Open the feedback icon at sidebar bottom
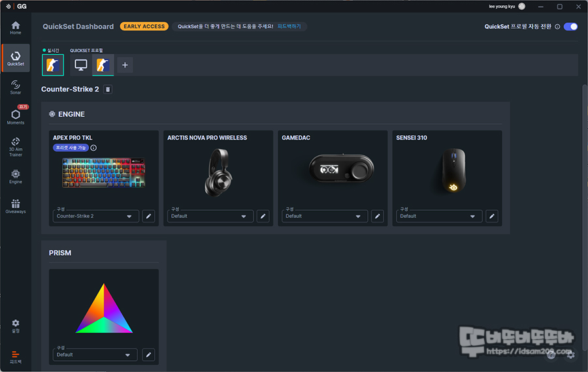The image size is (588, 372). coord(16,358)
